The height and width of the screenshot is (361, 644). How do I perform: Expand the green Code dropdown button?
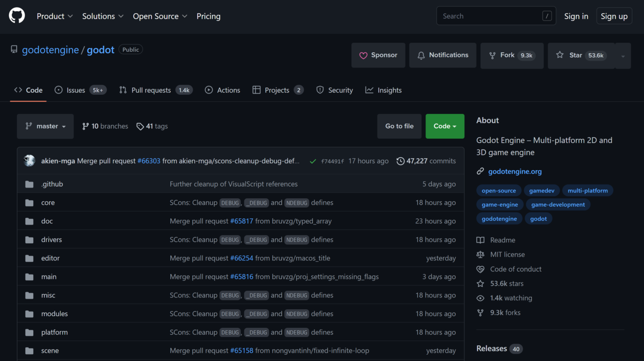coord(444,126)
